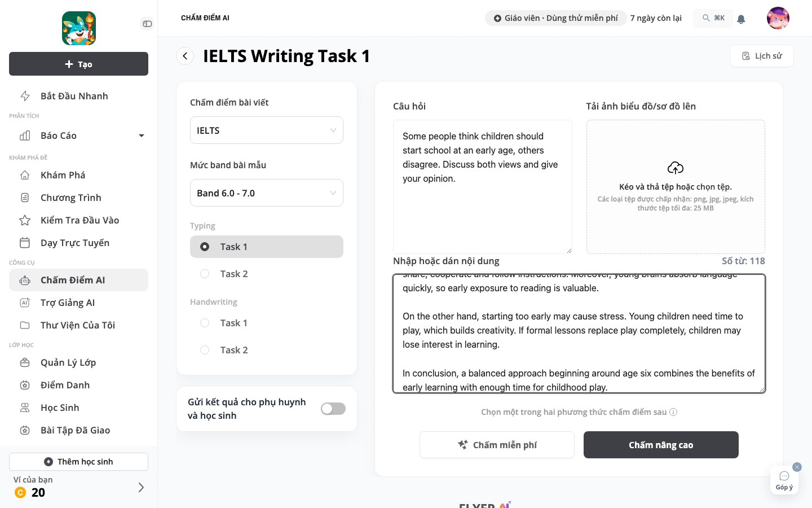
Task: Open the Band 6.0 - 7.0 dropdown
Action: (267, 193)
